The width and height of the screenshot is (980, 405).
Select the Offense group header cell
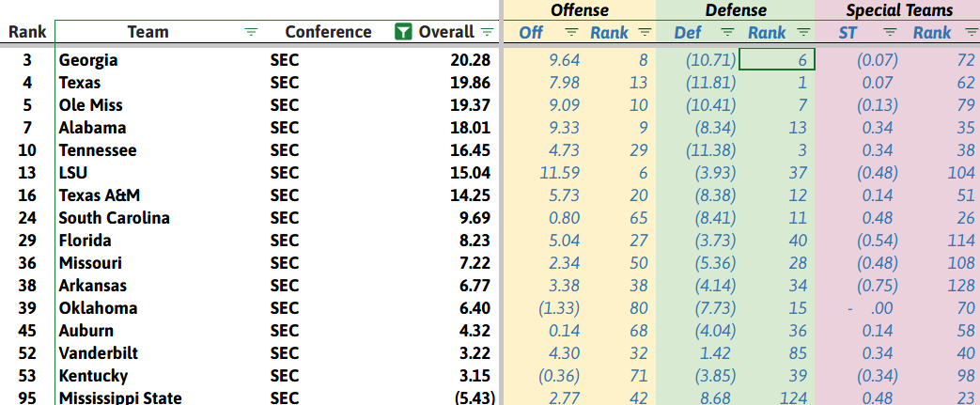click(580, 10)
